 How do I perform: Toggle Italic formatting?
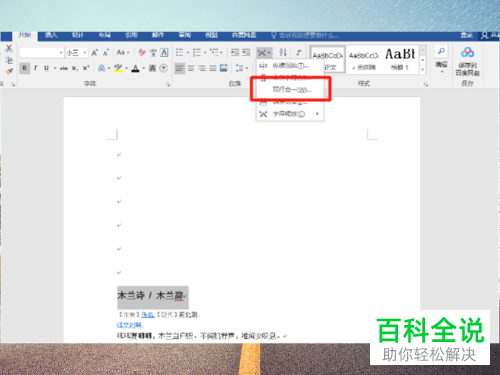pyautogui.click(x=35, y=68)
